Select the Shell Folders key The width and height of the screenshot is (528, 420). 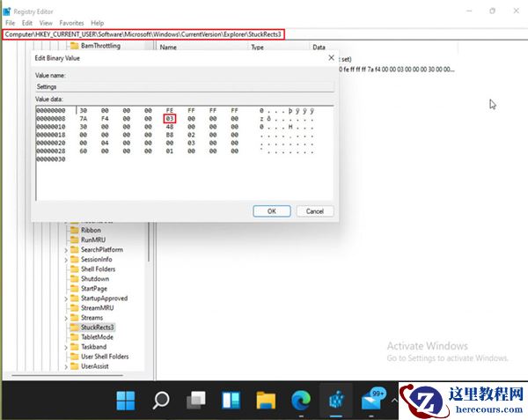tap(98, 269)
